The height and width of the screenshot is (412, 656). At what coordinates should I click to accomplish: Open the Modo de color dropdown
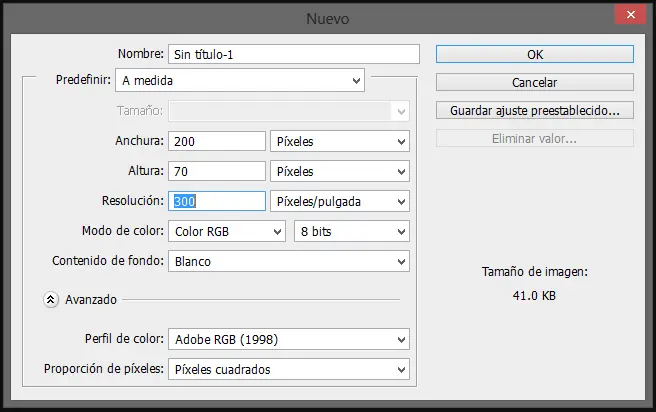(x=227, y=231)
